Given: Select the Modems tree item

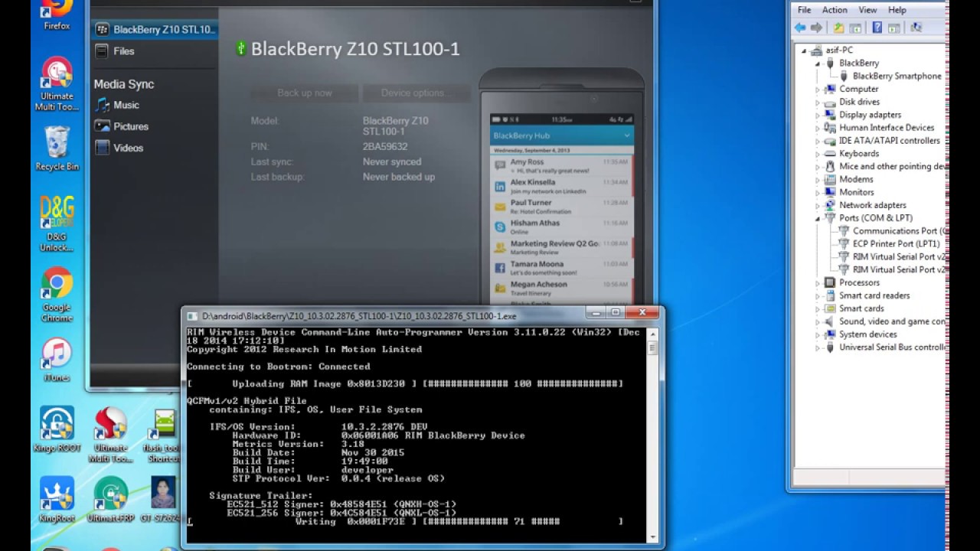Looking at the screenshot, I should pyautogui.click(x=856, y=179).
